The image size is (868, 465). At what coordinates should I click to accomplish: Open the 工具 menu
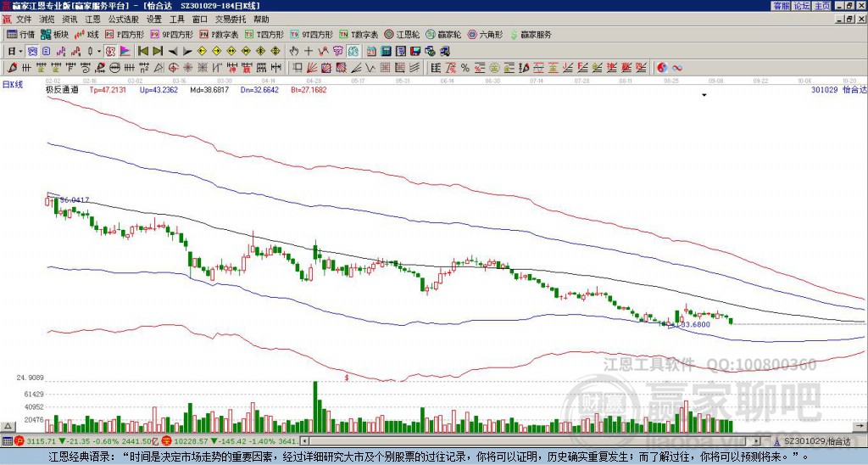[x=177, y=20]
